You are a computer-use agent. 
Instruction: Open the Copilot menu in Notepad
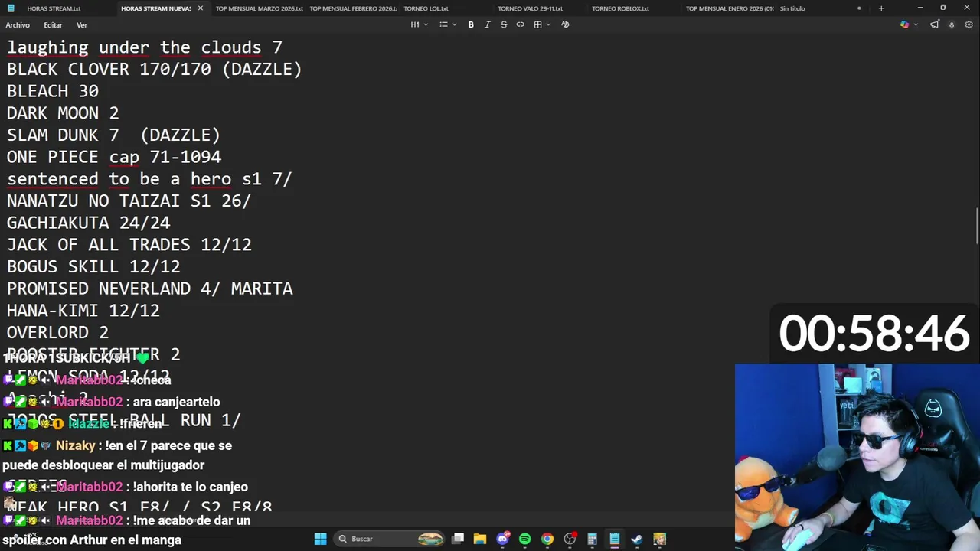908,24
